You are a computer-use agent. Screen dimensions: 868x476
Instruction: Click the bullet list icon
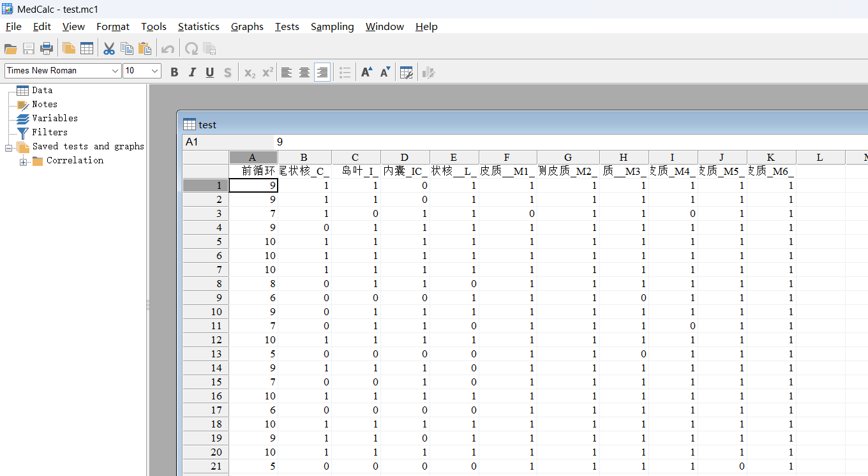click(x=345, y=73)
